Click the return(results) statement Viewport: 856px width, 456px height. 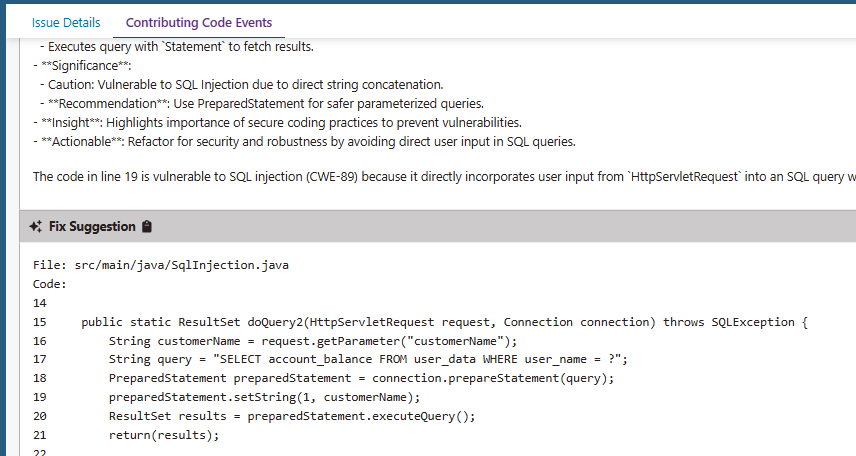(163, 436)
